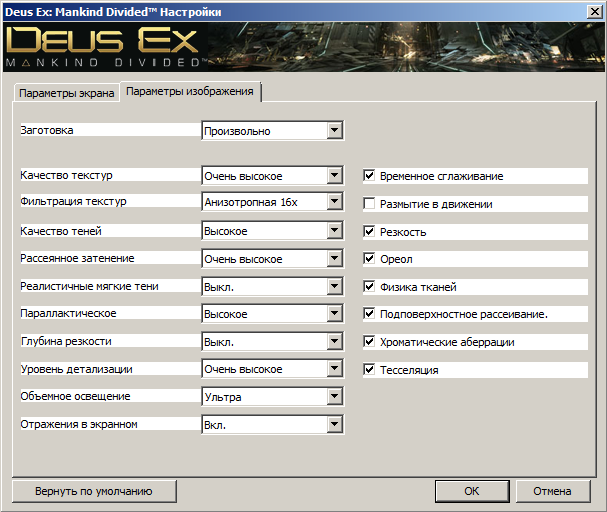
Task: Click the Вернуть по умолчанию button
Action: 94,491
